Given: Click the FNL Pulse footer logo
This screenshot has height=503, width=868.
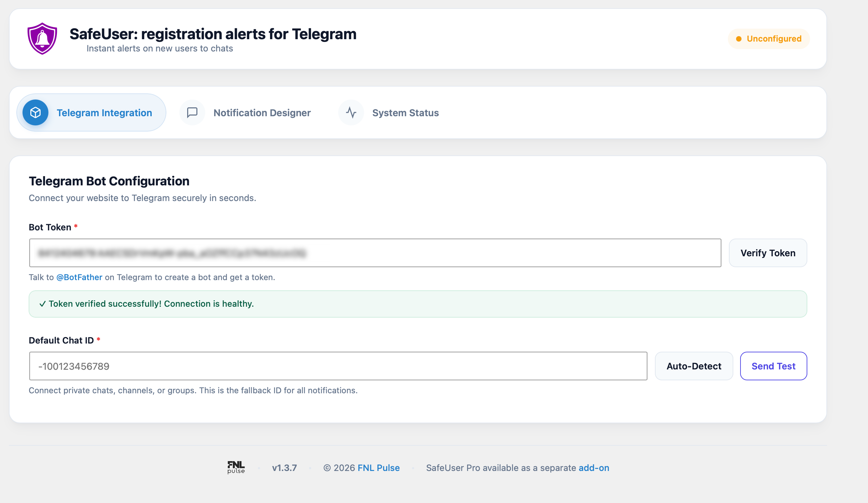Looking at the screenshot, I should [x=236, y=468].
